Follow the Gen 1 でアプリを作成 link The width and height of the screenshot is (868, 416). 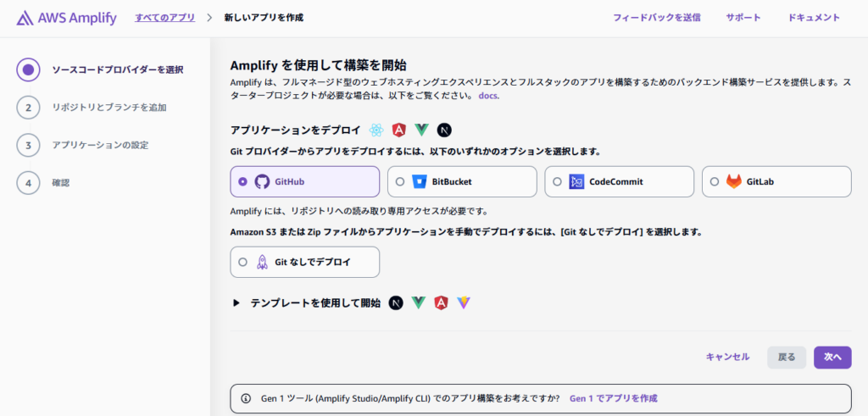(x=613, y=397)
